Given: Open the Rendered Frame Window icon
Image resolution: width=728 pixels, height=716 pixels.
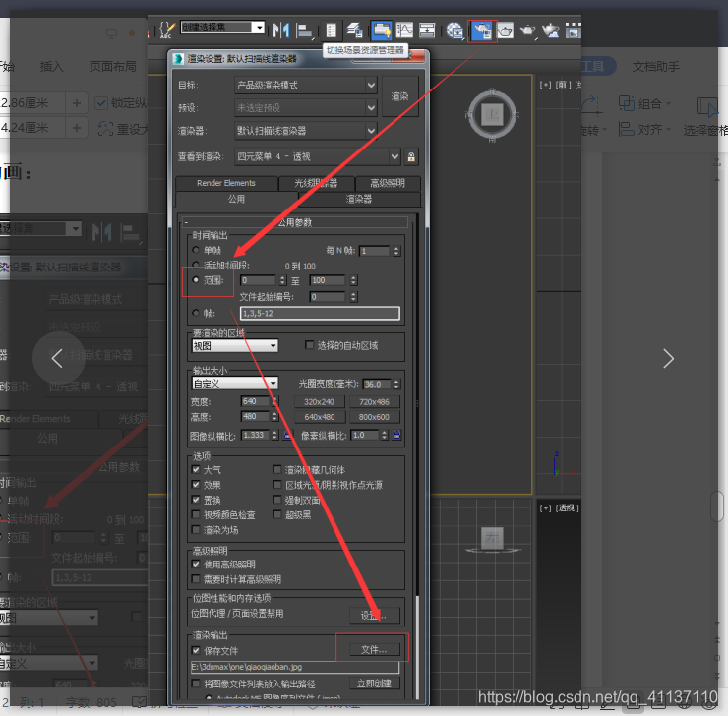Looking at the screenshot, I should (506, 31).
